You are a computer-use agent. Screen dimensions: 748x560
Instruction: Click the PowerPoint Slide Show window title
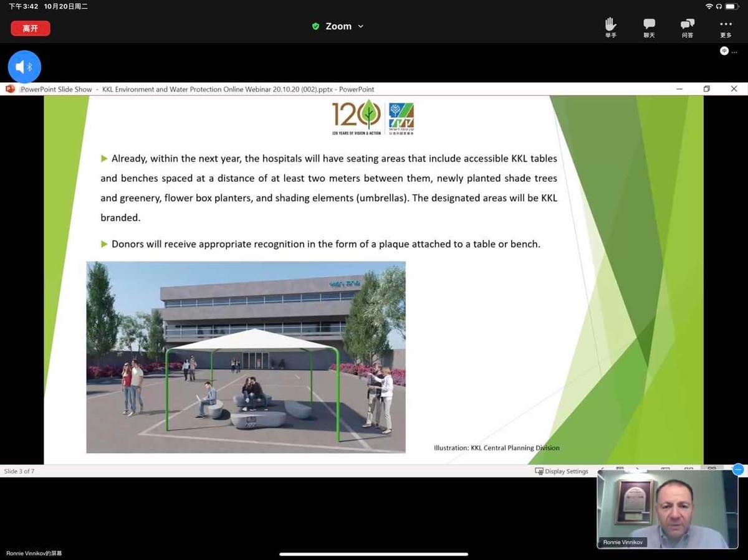pyautogui.click(x=198, y=89)
